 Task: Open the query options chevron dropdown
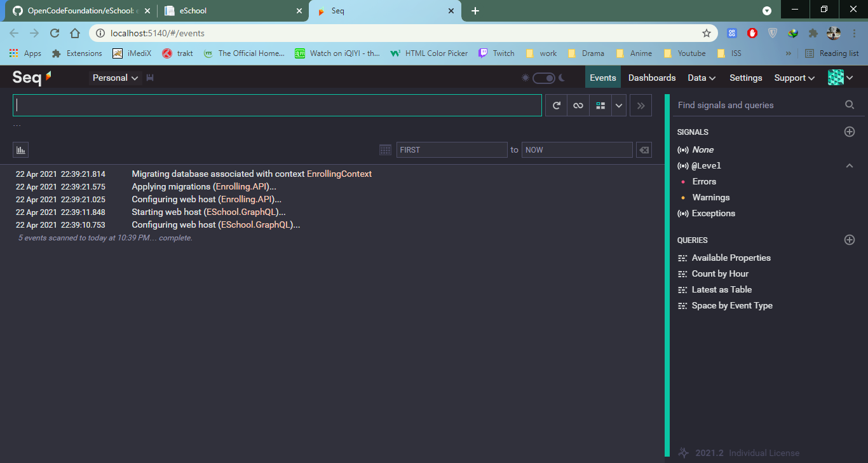pos(618,105)
